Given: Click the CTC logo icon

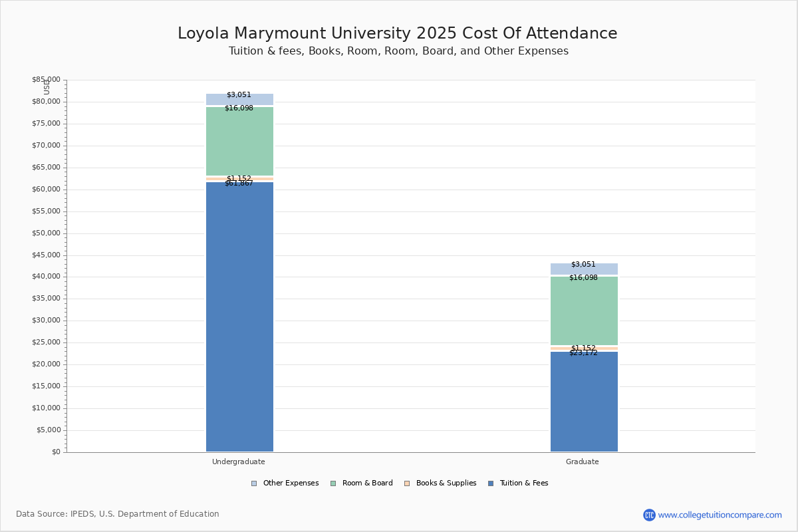Looking at the screenshot, I should tap(649, 515).
